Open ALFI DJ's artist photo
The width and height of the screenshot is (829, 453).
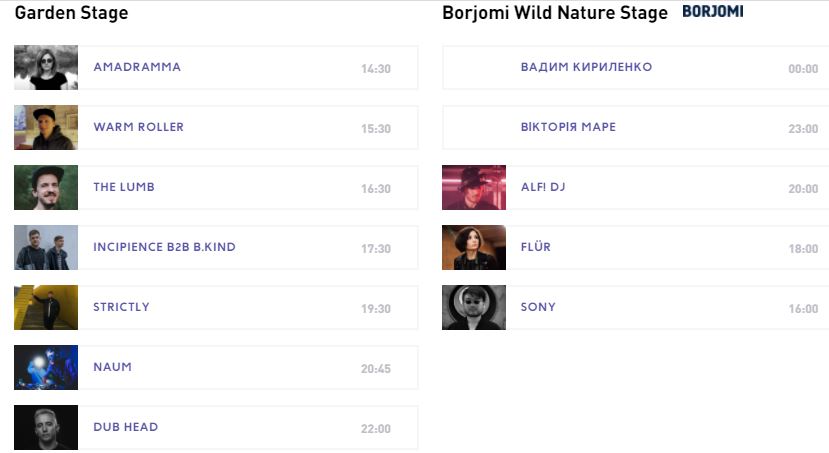pyautogui.click(x=474, y=188)
